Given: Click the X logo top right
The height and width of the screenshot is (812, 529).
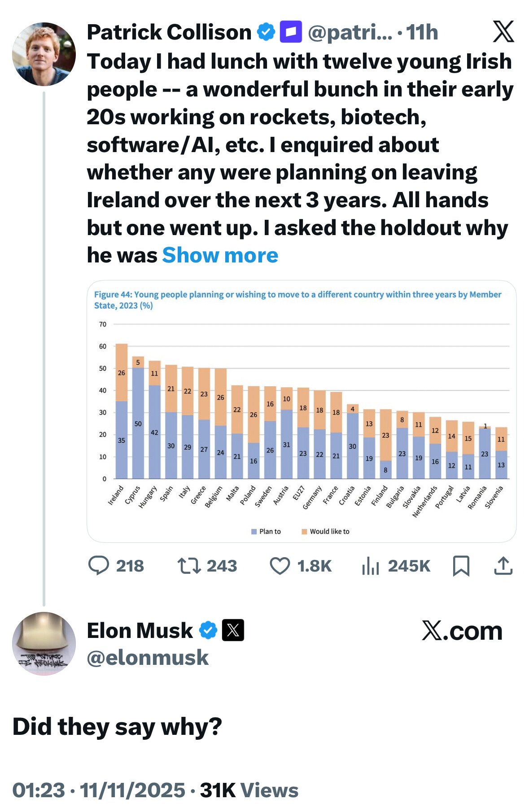Looking at the screenshot, I should click(503, 32).
